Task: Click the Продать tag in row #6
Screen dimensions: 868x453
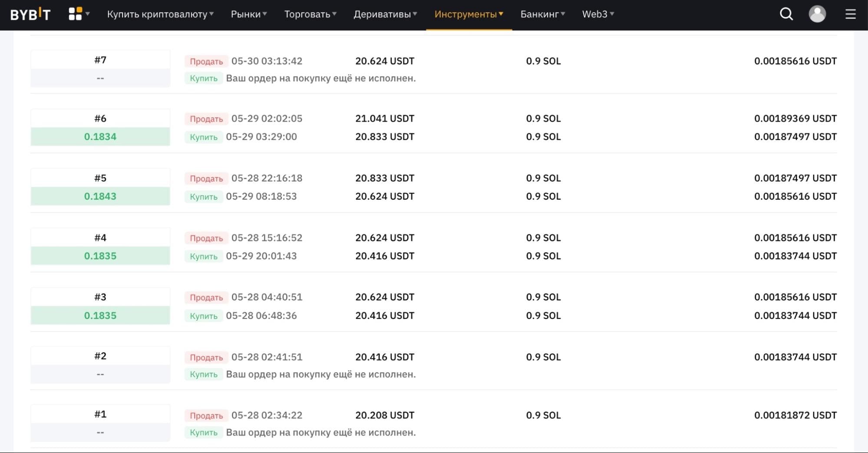Action: click(x=206, y=119)
